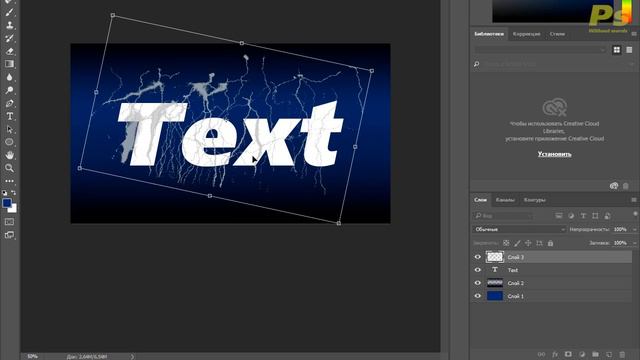The width and height of the screenshot is (640, 360).
Task: Lock all layer attributes
Action: (x=550, y=243)
